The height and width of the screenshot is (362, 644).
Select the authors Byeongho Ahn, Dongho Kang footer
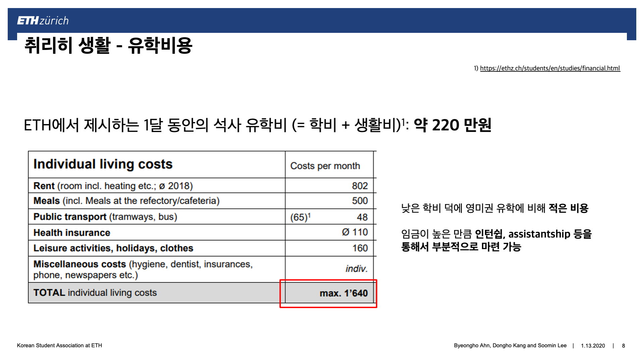510,346
